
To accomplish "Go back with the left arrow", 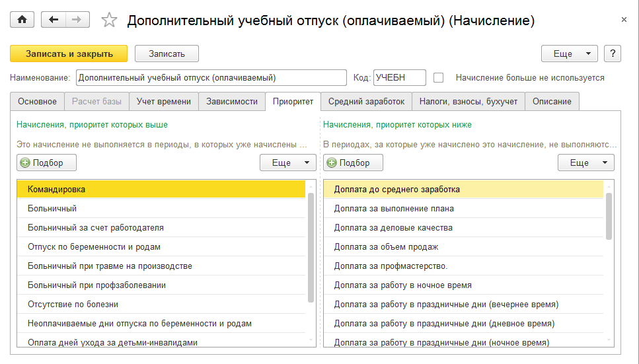I will (54, 20).
